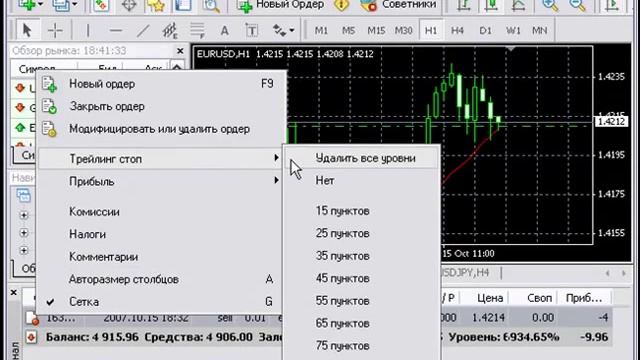Switch chart to MN timeframe
The width and height of the screenshot is (640, 360).
point(540,30)
